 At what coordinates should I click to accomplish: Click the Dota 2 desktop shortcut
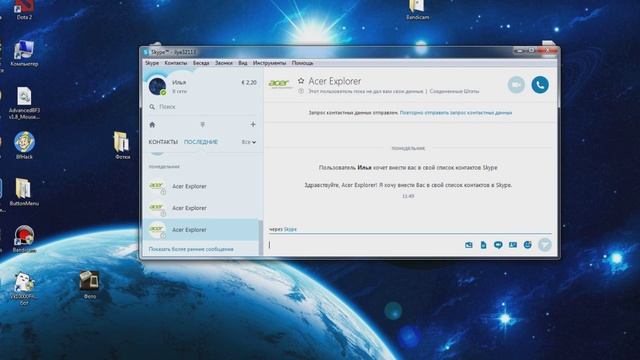(24, 10)
